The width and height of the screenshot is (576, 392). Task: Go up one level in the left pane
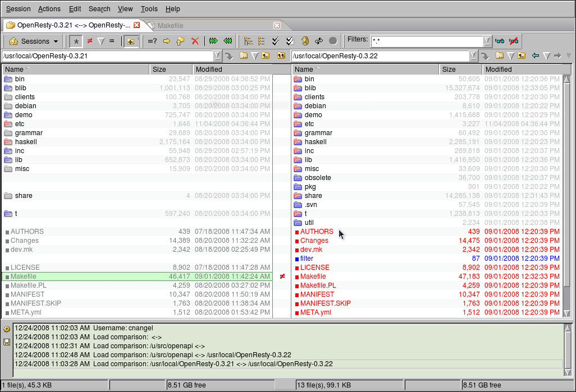(266, 56)
